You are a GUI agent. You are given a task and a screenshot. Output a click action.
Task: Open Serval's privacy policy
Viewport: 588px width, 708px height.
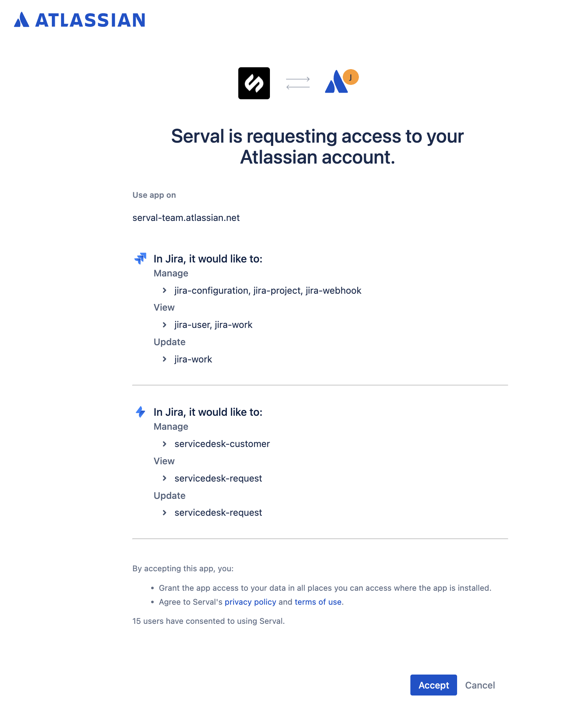pyautogui.click(x=250, y=602)
